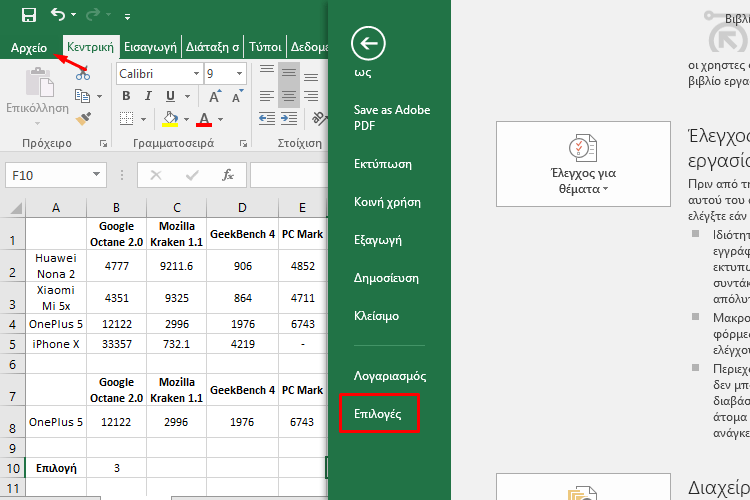The image size is (750, 500).
Task: Click the Insert Function fx icon
Action: (x=228, y=175)
